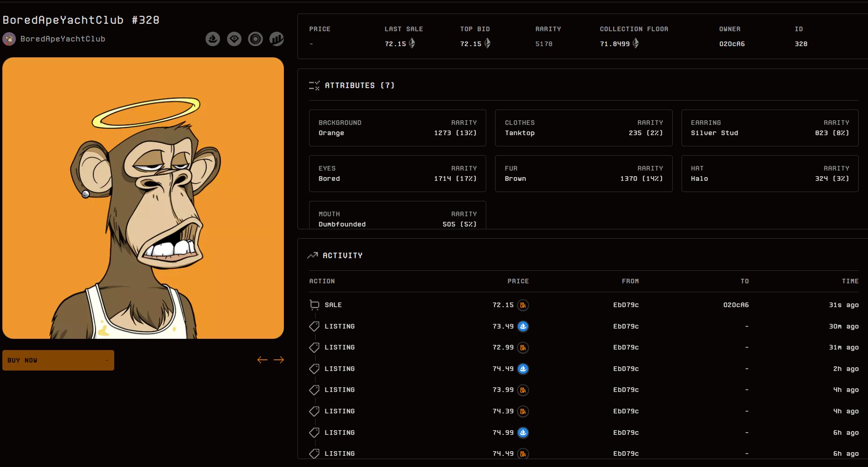Click the BUY NOW button

[x=58, y=360]
